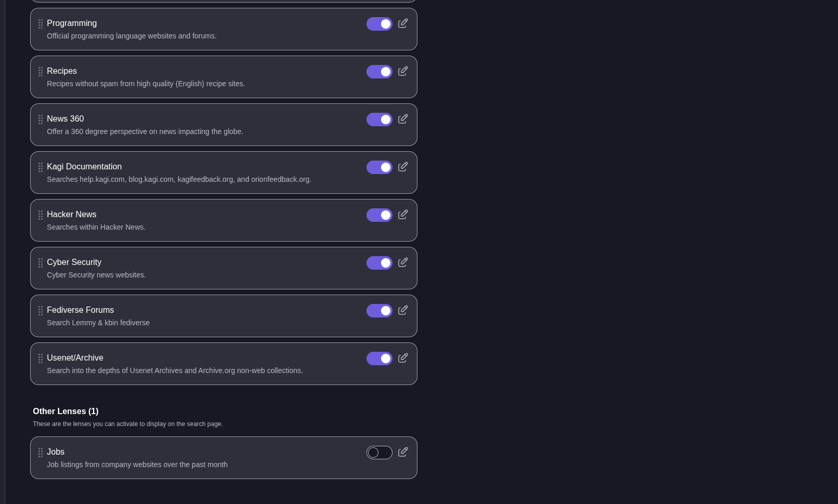Grab the Fediverse Forums drag handle
This screenshot has width=838, height=504.
pyautogui.click(x=41, y=311)
